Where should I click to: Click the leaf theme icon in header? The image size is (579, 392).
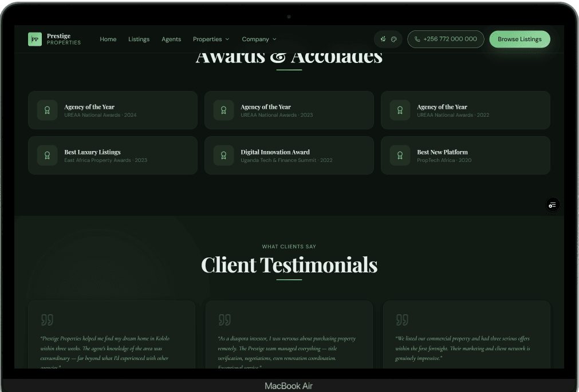pos(383,39)
